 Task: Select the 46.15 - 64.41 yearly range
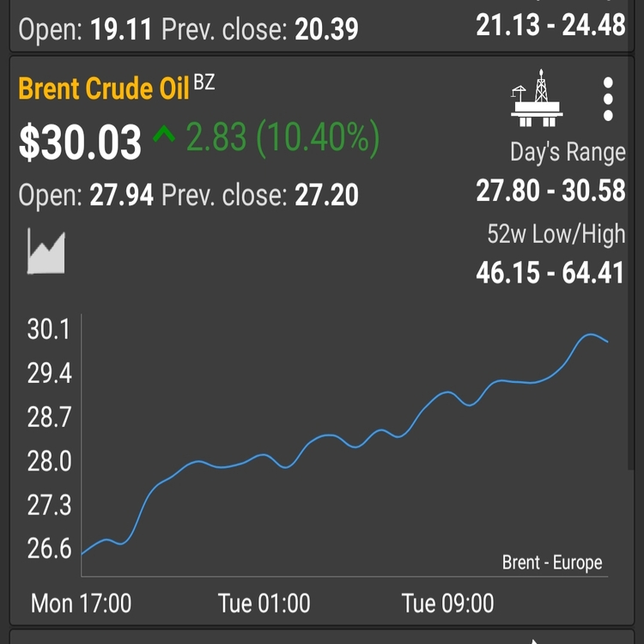pos(550,273)
